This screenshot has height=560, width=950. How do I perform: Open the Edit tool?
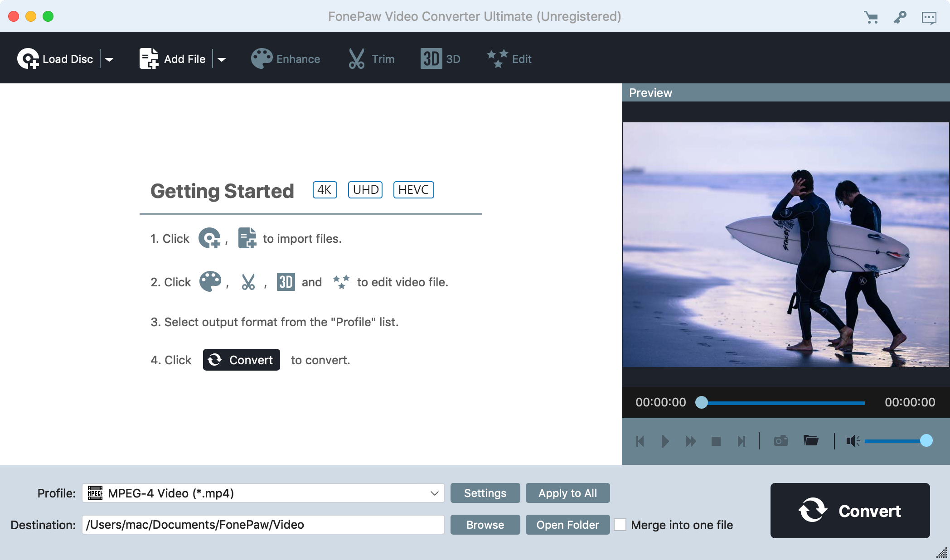coord(509,58)
